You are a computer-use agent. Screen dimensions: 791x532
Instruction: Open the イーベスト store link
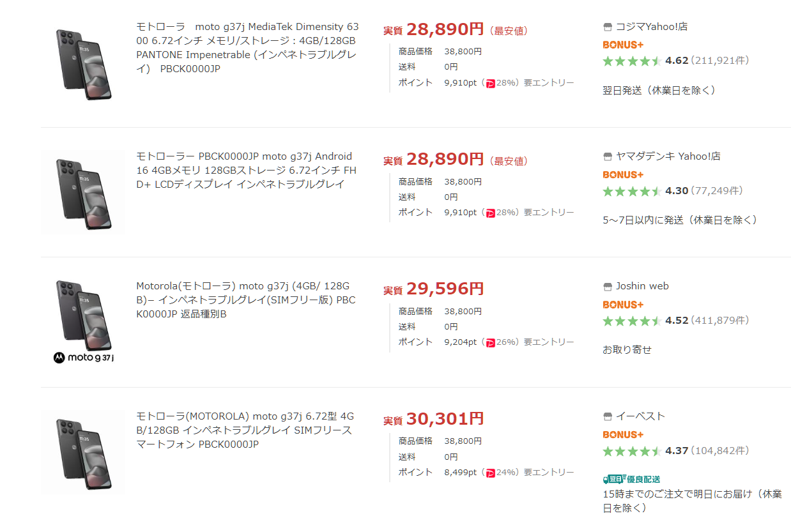[640, 416]
